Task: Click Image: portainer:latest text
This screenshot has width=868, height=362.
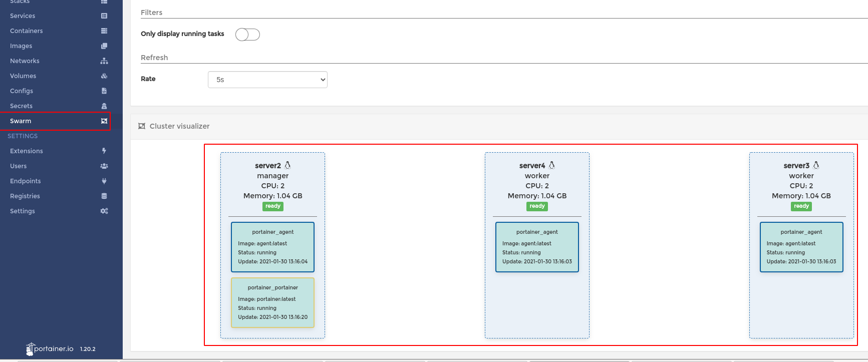Action: [267, 299]
